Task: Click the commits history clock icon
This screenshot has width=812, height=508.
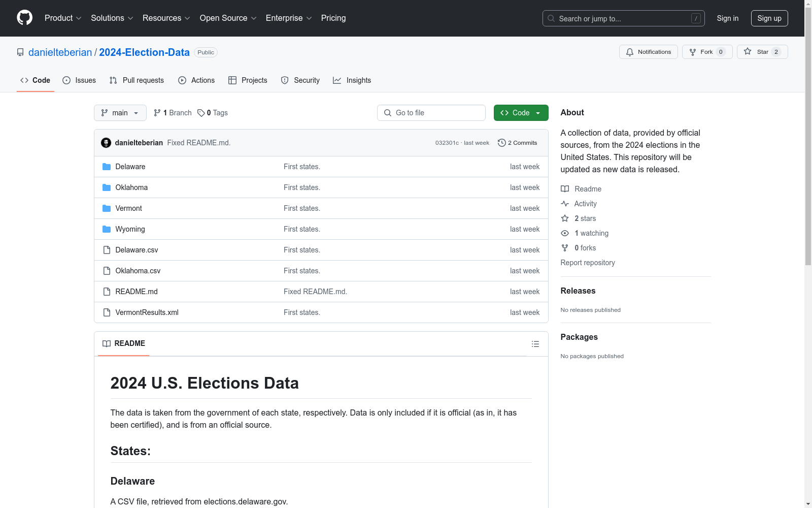Action: 502,143
